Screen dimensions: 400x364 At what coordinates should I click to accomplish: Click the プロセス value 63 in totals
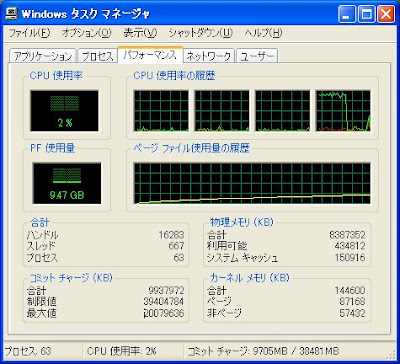[x=179, y=258]
